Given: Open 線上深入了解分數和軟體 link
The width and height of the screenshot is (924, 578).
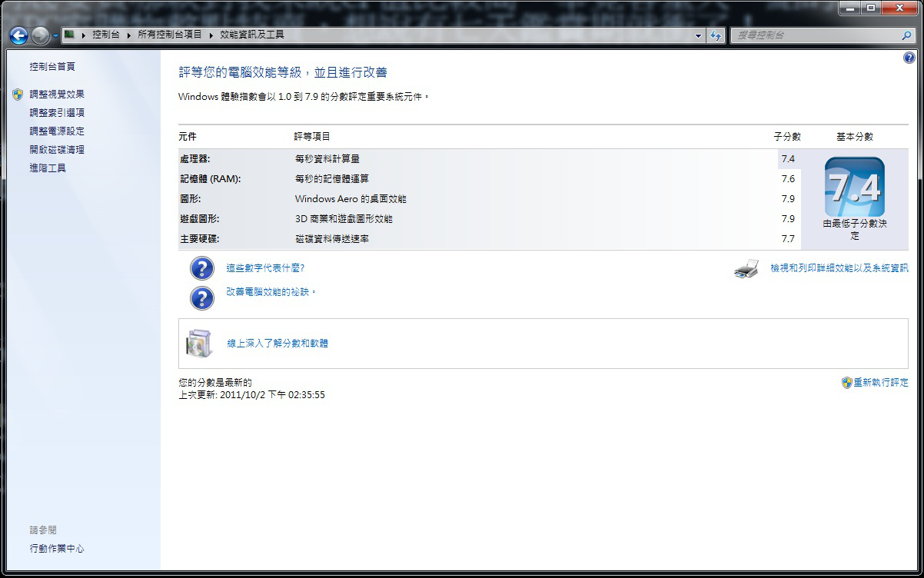Looking at the screenshot, I should 278,344.
